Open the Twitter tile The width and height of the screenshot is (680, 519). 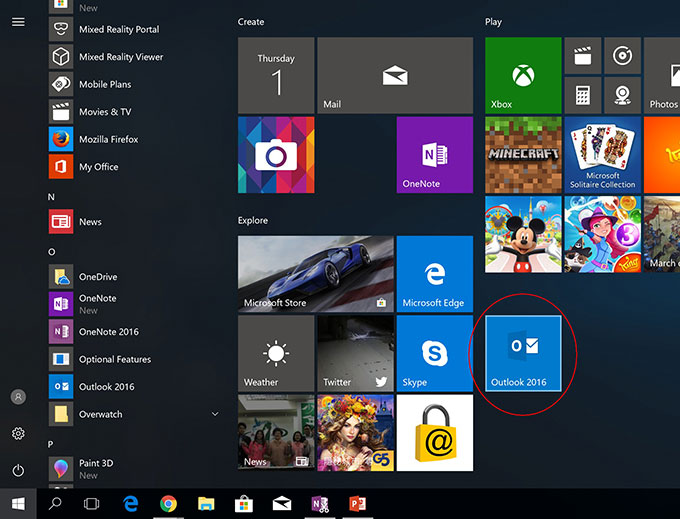(356, 353)
